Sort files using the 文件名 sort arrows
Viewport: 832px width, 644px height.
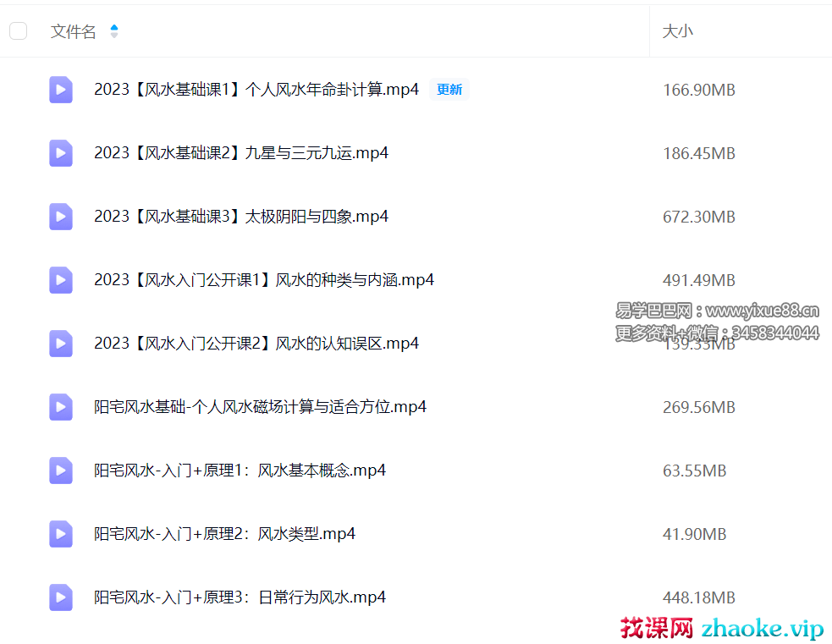pos(114,31)
